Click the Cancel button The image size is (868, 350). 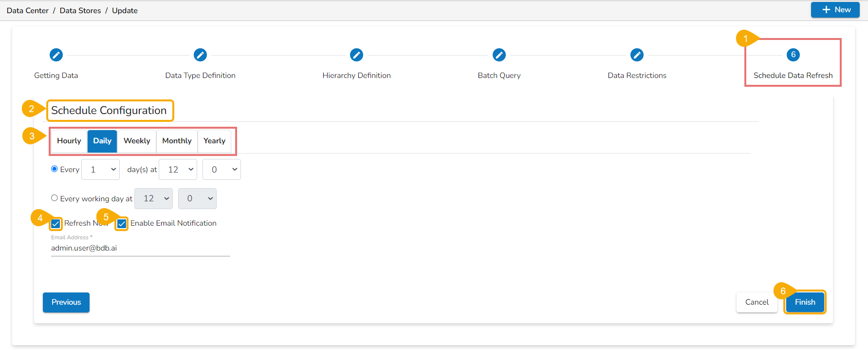757,302
